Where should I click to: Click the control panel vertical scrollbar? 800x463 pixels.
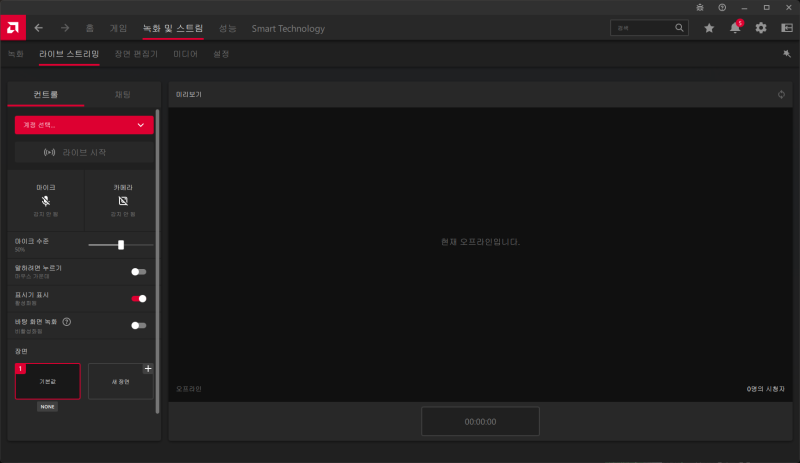pos(157,261)
